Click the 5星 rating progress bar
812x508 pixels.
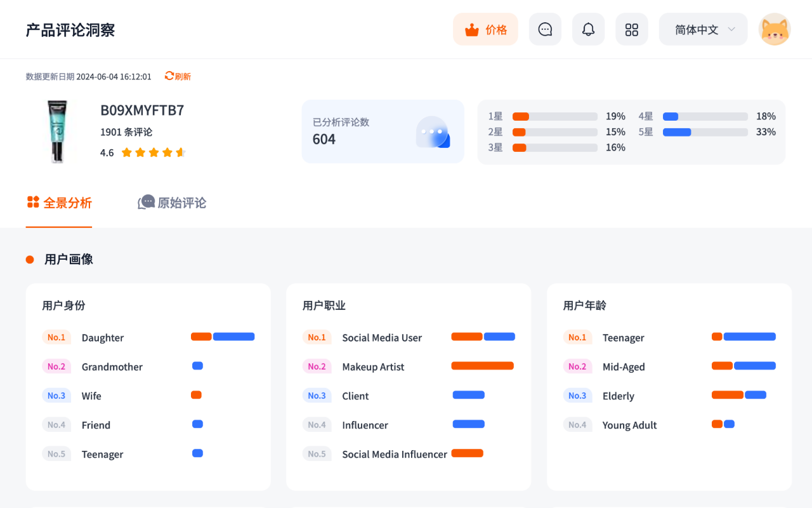[704, 131]
